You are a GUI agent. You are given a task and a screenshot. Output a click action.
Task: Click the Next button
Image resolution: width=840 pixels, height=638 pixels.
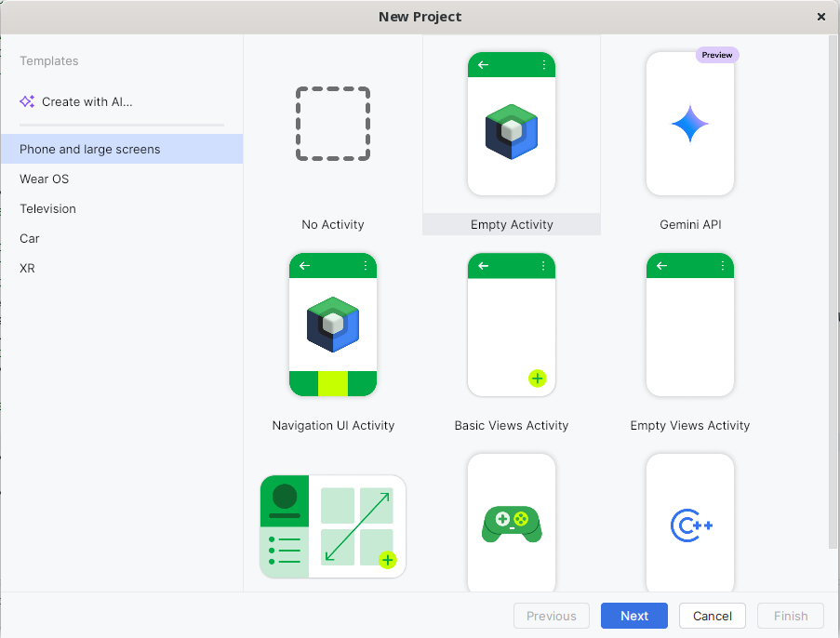click(634, 616)
